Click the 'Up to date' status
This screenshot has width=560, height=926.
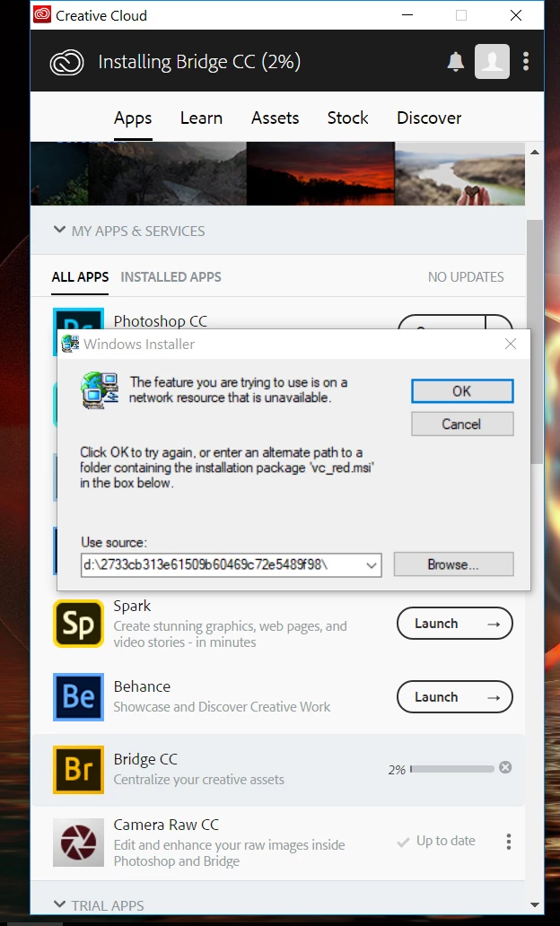445,841
